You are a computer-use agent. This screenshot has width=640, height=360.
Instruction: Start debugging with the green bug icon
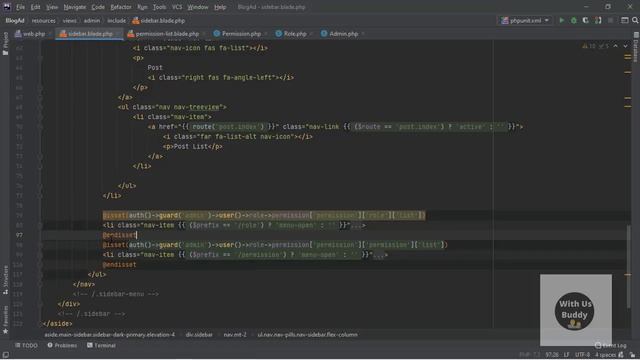(573, 20)
